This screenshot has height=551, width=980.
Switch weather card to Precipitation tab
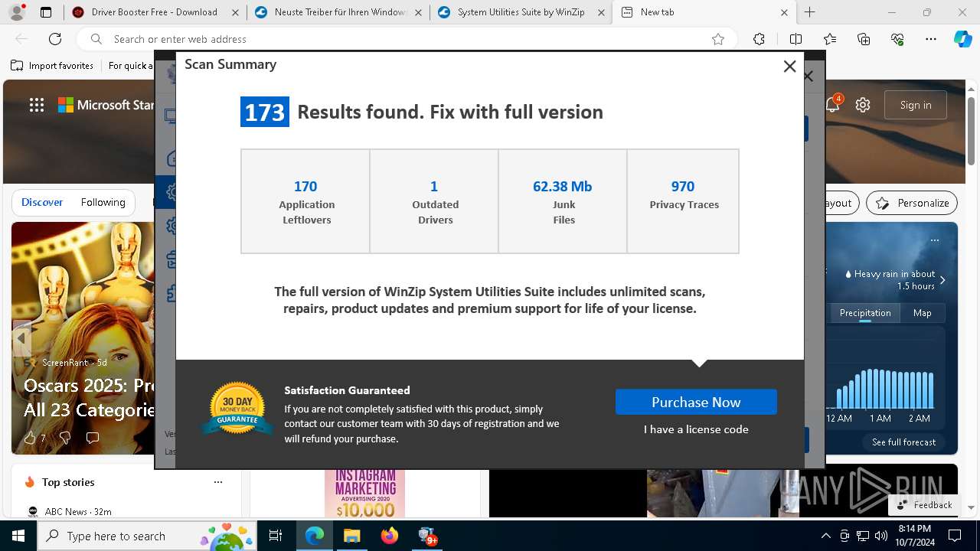[865, 313]
